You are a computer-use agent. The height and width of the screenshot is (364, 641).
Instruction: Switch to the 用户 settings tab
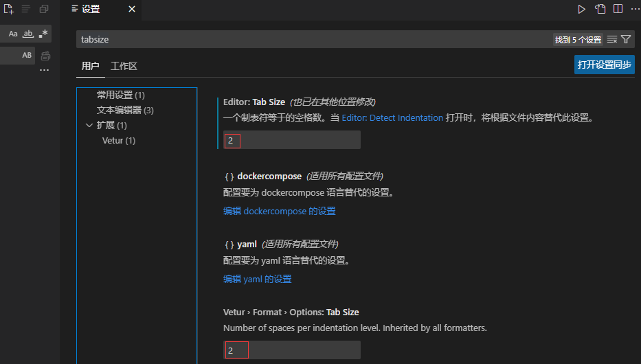(91, 66)
